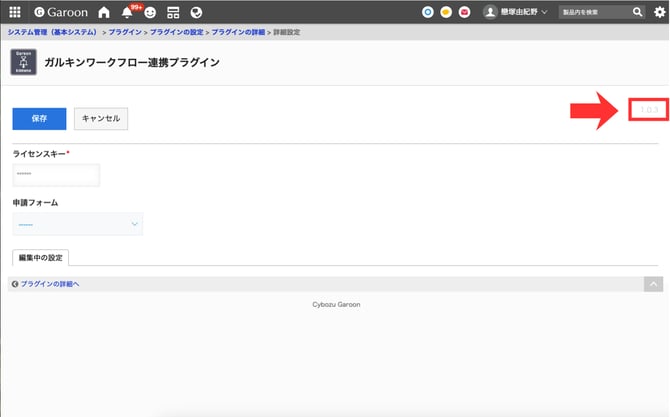Click the Garoon logo
Image resolution: width=670 pixels, height=417 pixels.
pyautogui.click(x=60, y=12)
